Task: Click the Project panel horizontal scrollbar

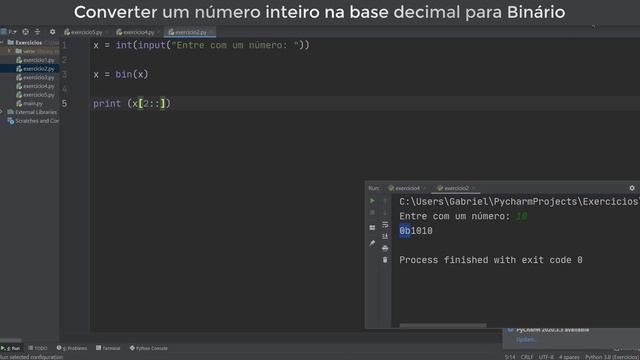Action: point(11,340)
